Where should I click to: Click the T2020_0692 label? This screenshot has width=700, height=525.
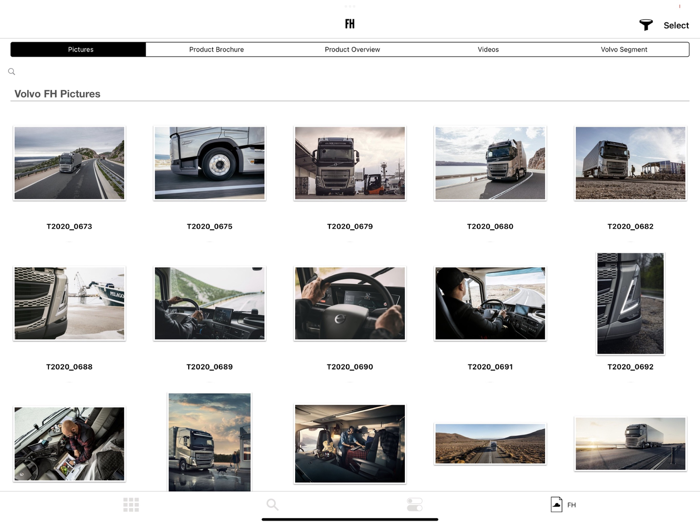pos(630,367)
